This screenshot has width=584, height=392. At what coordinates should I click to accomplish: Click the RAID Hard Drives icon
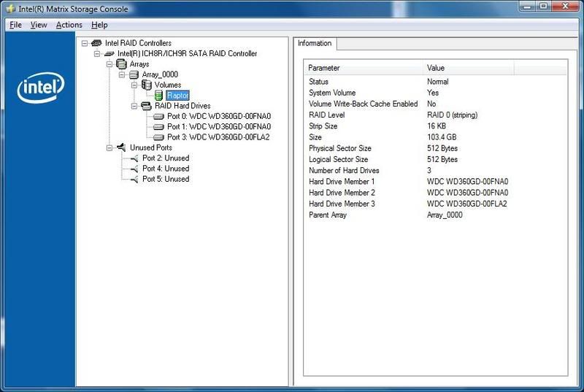tap(146, 106)
